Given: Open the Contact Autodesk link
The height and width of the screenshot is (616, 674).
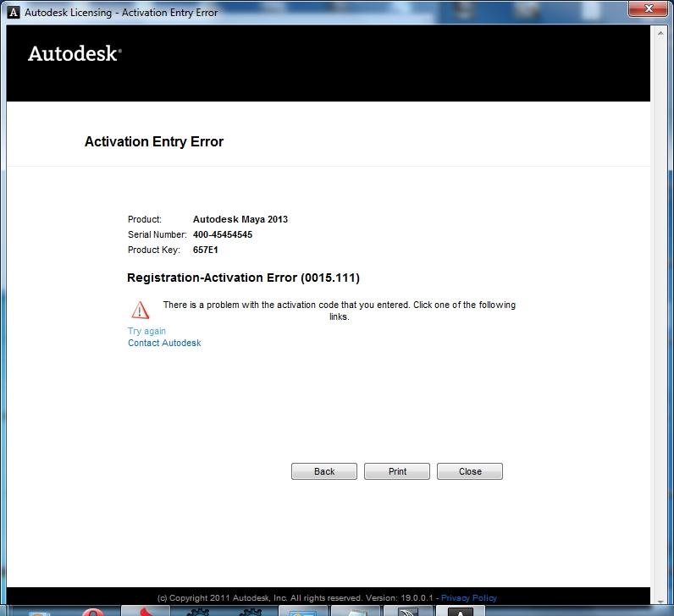Looking at the screenshot, I should click(164, 343).
